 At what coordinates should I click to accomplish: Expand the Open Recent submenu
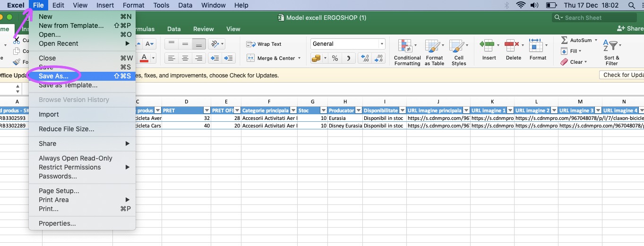pos(82,43)
